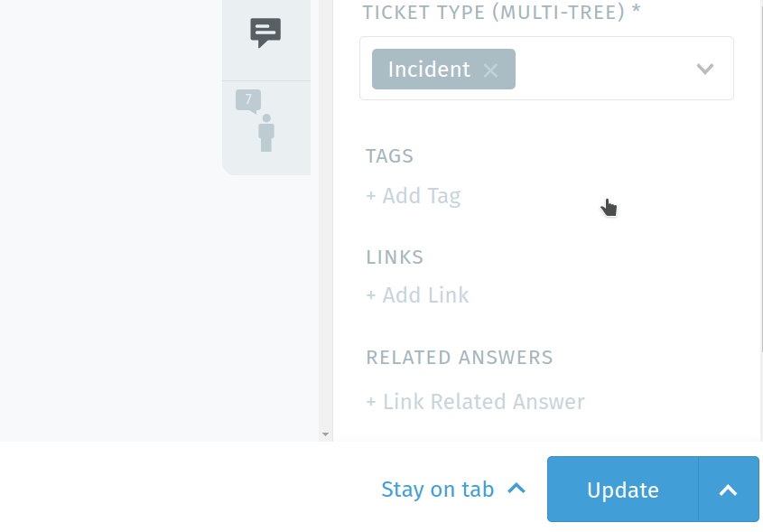Click the plus sign before Add Tag
The height and width of the screenshot is (532, 763).
tap(371, 196)
